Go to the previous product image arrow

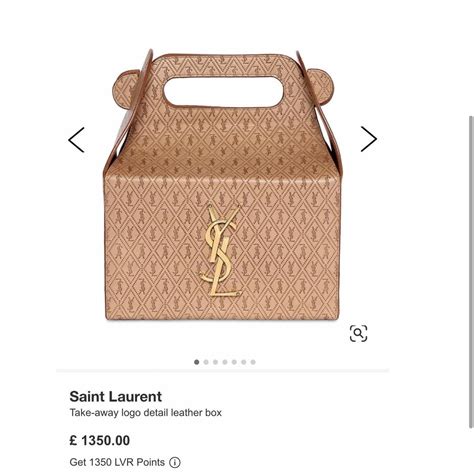pyautogui.click(x=76, y=140)
